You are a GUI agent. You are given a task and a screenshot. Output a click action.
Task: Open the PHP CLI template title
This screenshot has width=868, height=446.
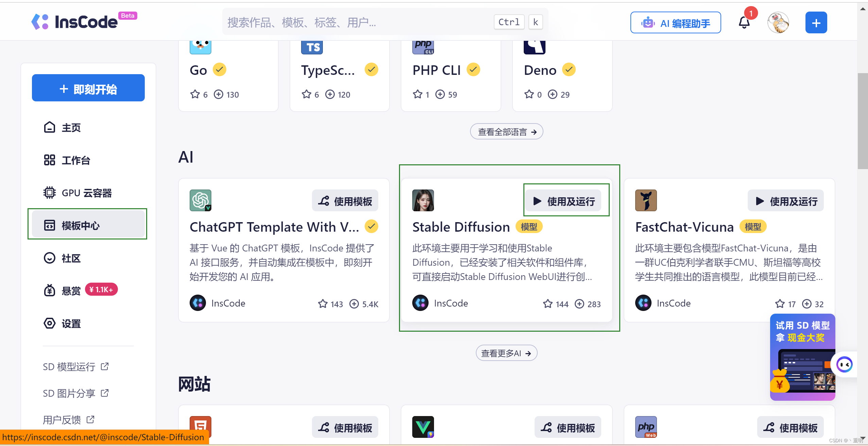coord(436,70)
